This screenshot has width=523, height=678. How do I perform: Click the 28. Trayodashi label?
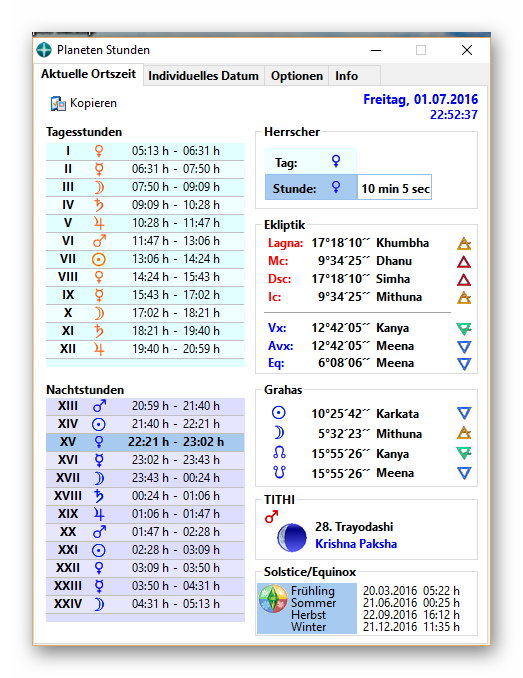[x=354, y=527]
